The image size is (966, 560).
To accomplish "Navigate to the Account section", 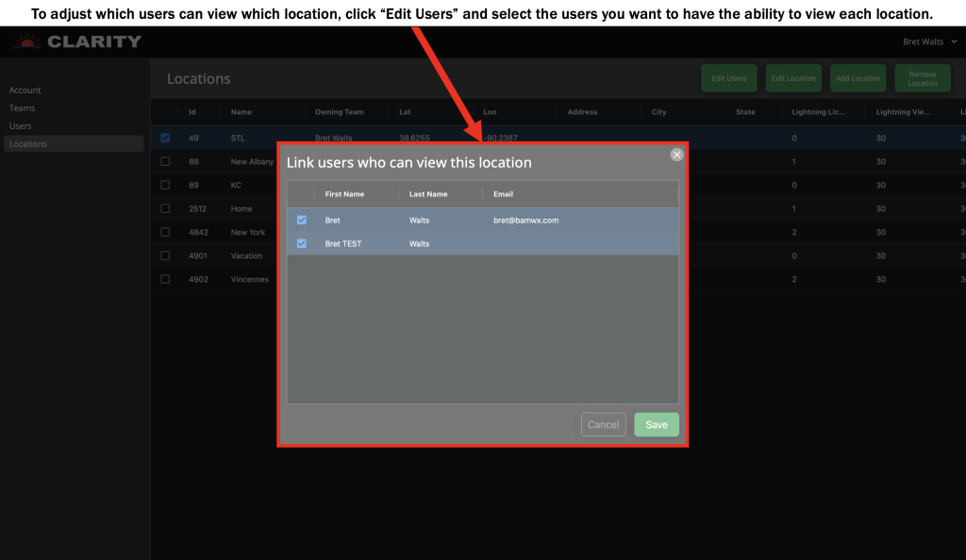I will coord(25,90).
